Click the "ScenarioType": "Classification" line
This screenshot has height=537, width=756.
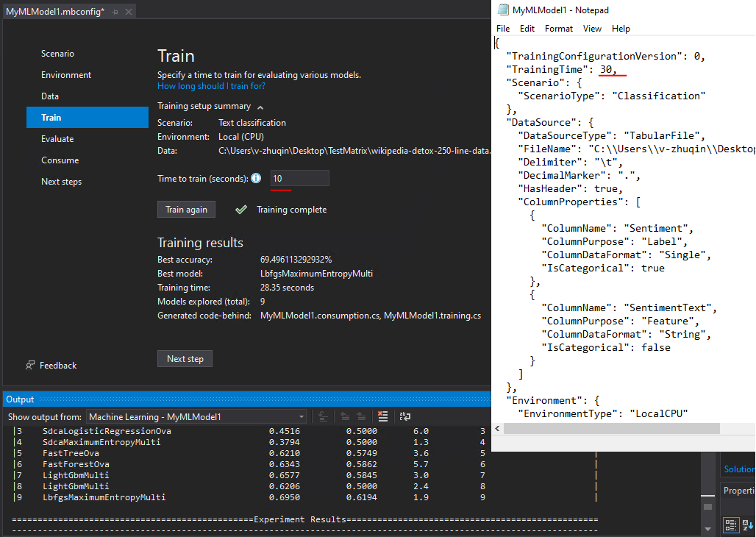(x=611, y=96)
